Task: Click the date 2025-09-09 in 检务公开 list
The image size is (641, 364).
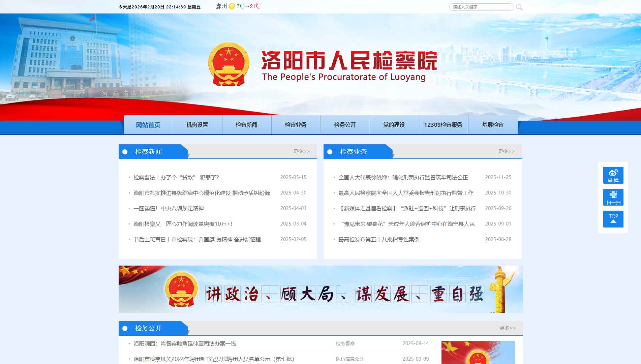Action: click(x=416, y=359)
